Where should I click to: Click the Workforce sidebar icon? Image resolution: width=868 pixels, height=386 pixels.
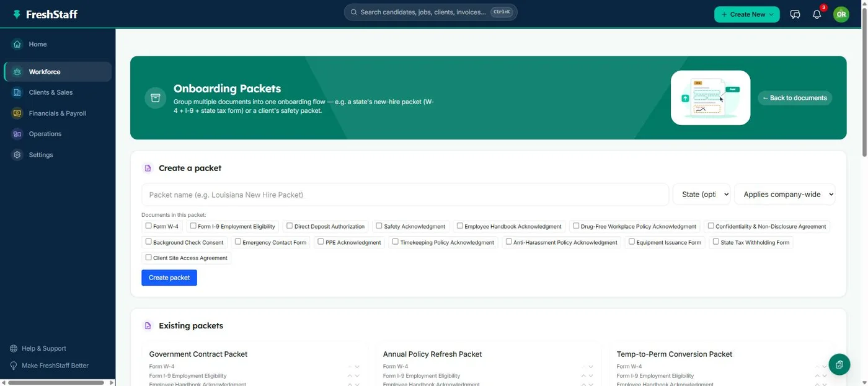coord(17,72)
